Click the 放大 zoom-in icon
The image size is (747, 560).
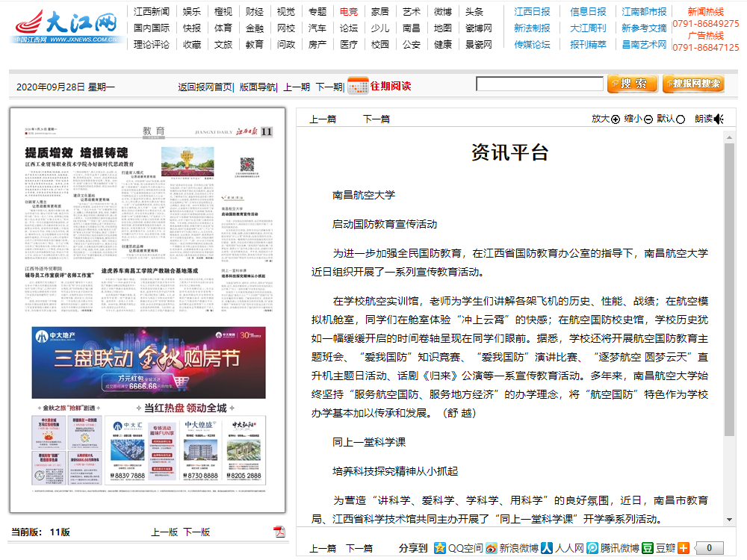click(x=616, y=119)
